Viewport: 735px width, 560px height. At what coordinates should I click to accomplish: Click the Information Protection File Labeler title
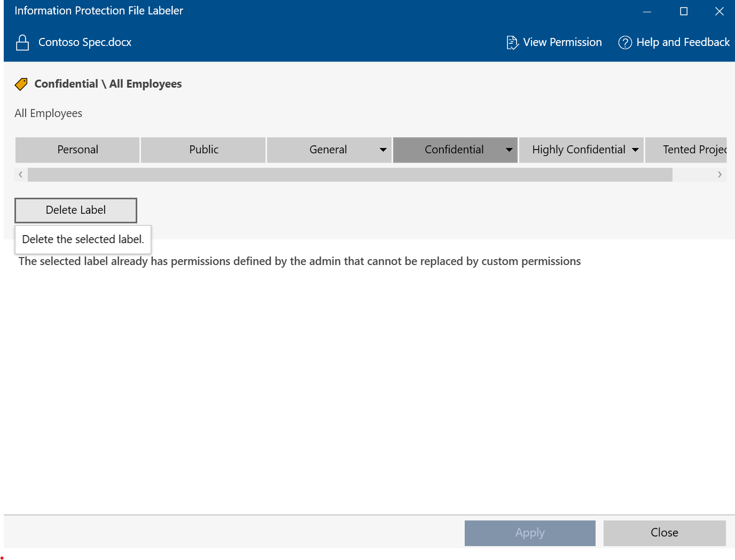[x=99, y=11]
